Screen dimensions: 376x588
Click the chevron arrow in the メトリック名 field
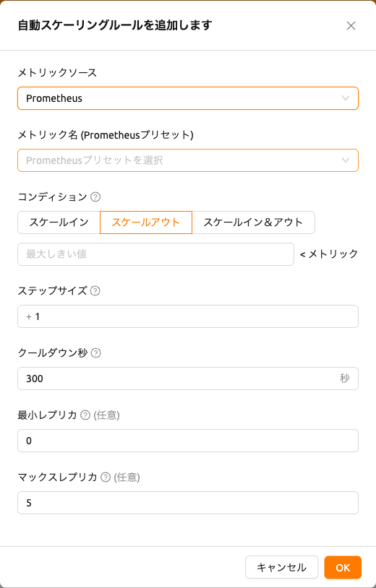pos(346,160)
